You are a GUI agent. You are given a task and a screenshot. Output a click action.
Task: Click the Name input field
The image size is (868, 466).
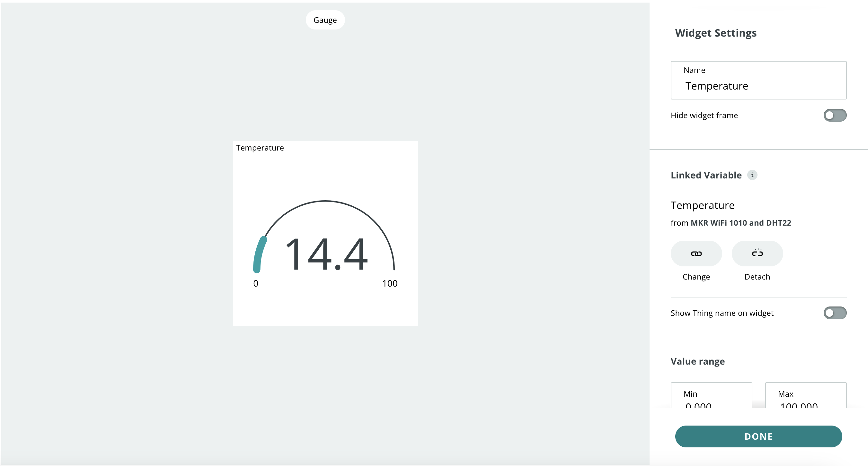point(758,86)
